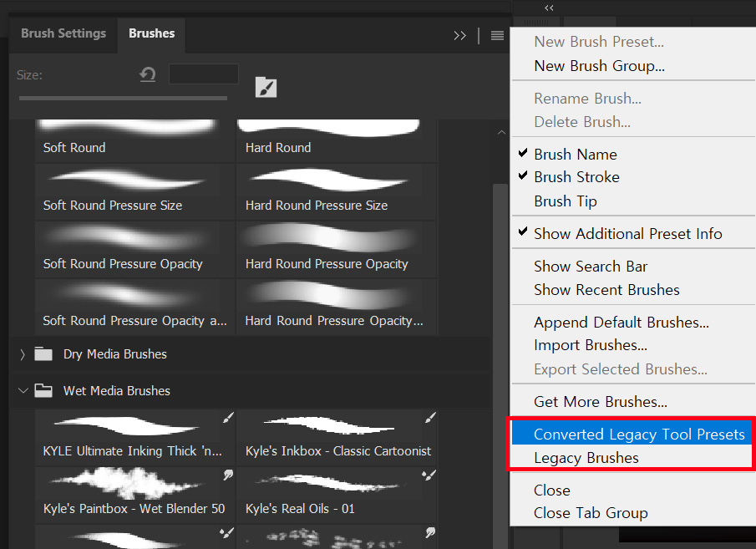Enable Brush Tip display option
This screenshot has width=756, height=549.
point(566,201)
